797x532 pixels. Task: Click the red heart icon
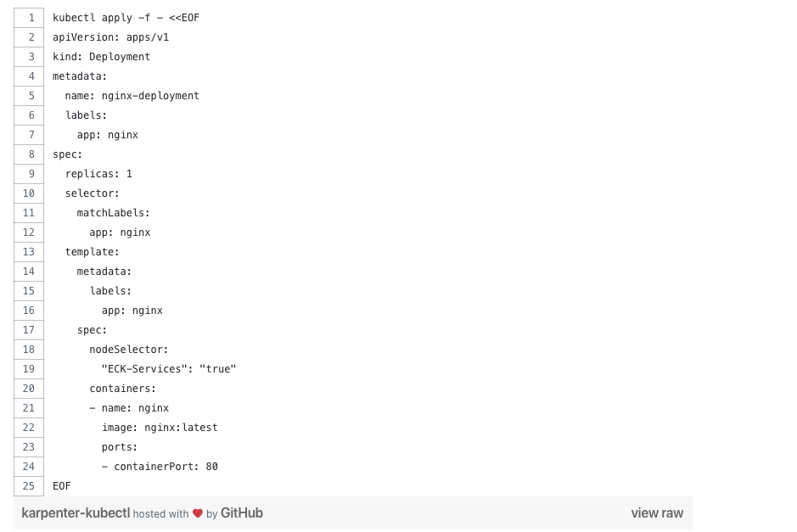[198, 513]
